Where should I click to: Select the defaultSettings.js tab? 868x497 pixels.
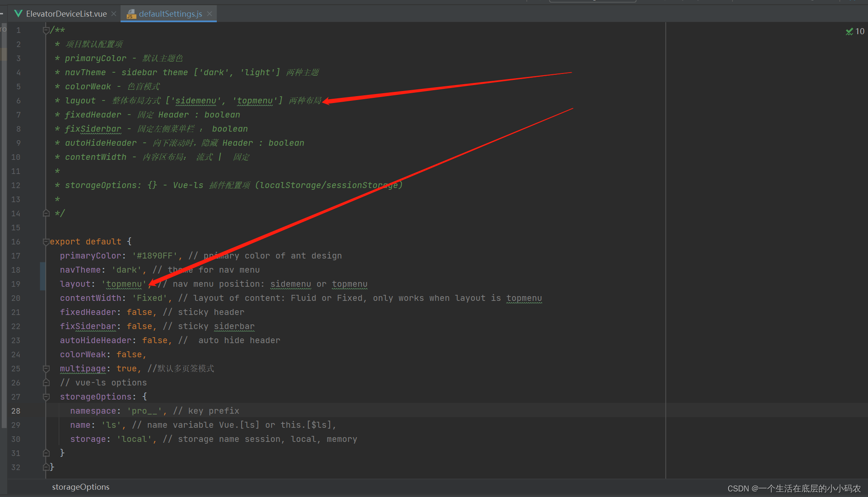click(x=170, y=14)
